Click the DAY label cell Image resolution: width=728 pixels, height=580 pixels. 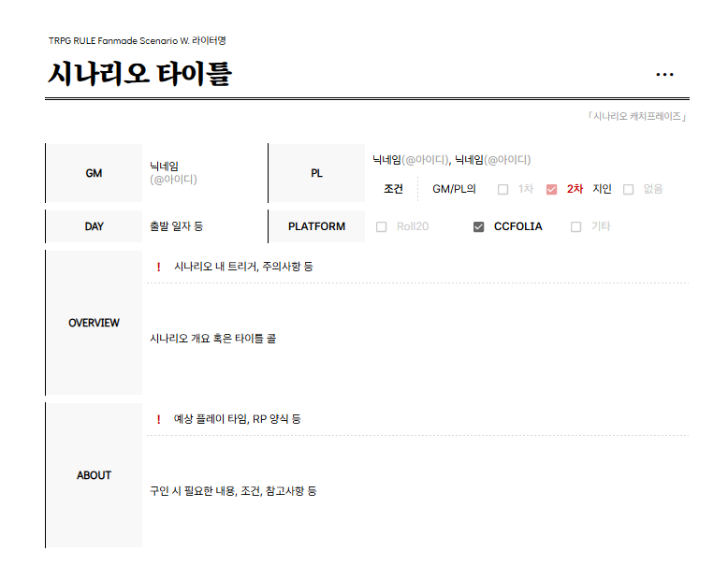94,226
